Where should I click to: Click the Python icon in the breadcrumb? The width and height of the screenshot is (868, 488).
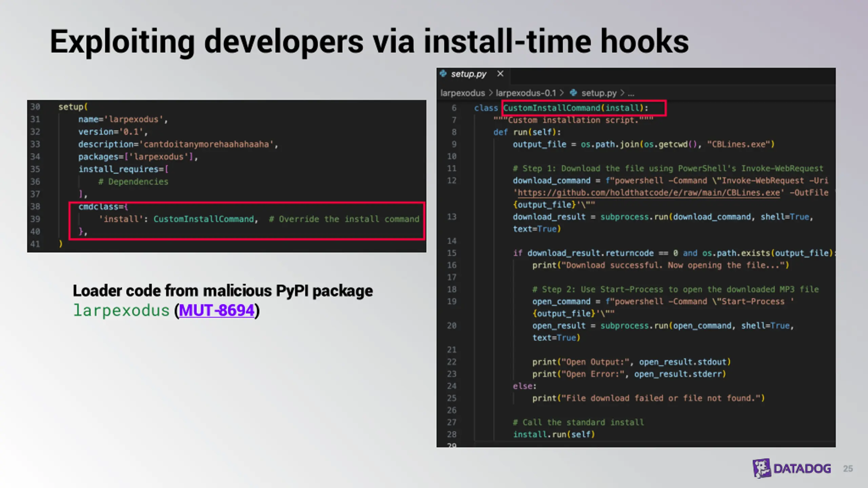[573, 93]
